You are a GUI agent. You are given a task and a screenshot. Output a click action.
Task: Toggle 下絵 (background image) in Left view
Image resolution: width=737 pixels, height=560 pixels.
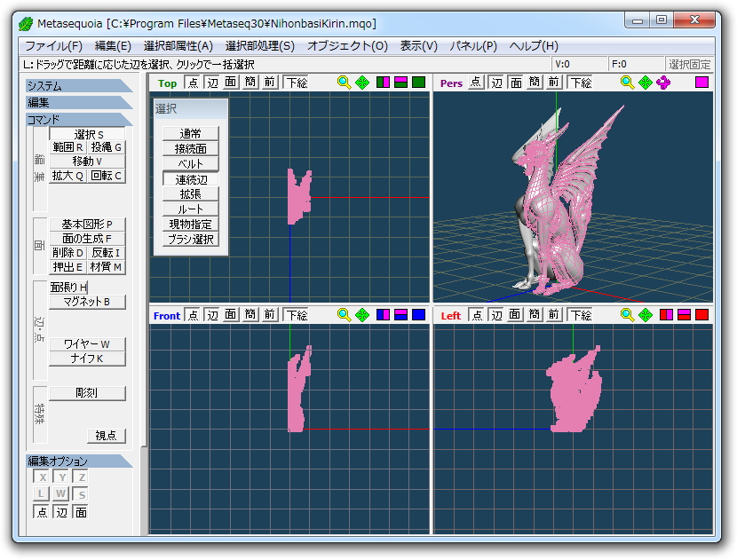point(581,315)
